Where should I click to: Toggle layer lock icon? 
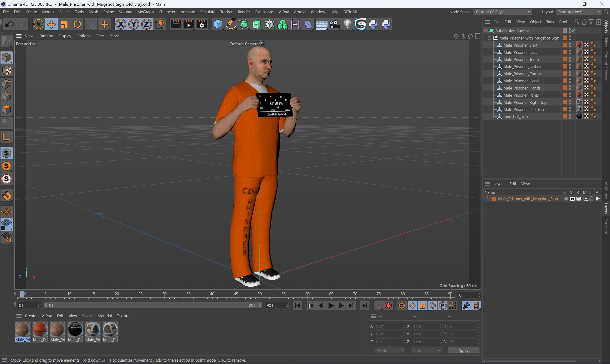[x=591, y=199]
